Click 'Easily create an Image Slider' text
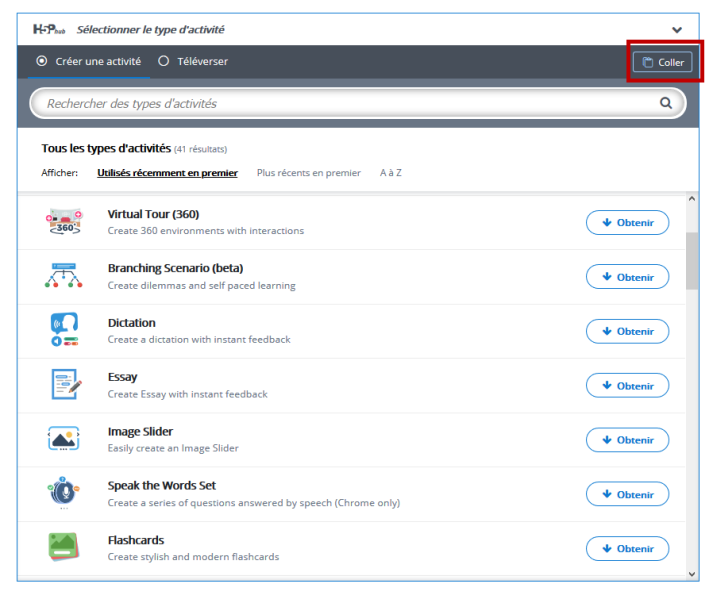713x599 pixels. pos(173,448)
